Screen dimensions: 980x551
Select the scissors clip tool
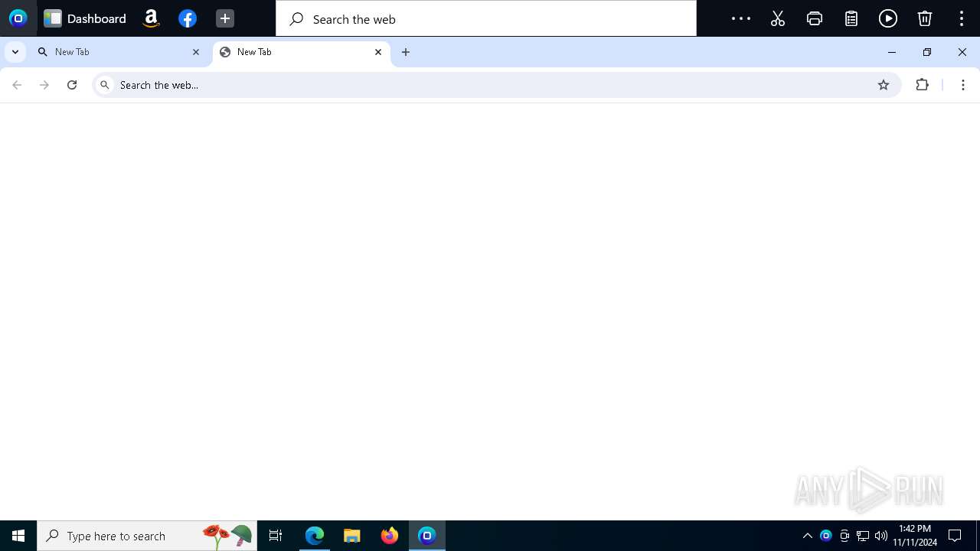(x=778, y=18)
